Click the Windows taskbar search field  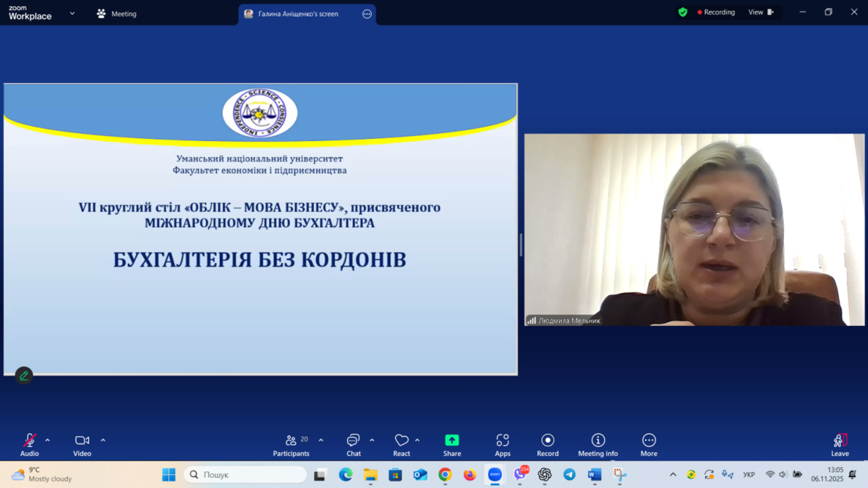click(x=246, y=475)
